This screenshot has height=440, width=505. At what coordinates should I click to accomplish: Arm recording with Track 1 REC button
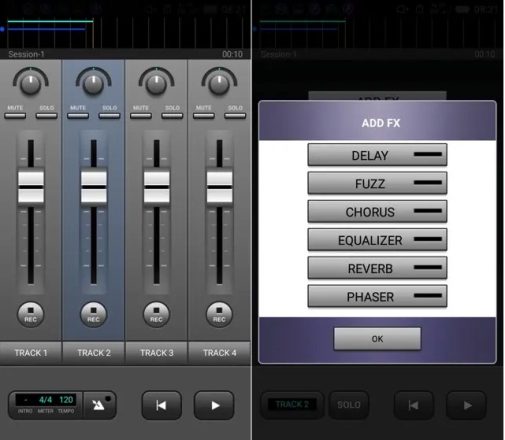31,314
